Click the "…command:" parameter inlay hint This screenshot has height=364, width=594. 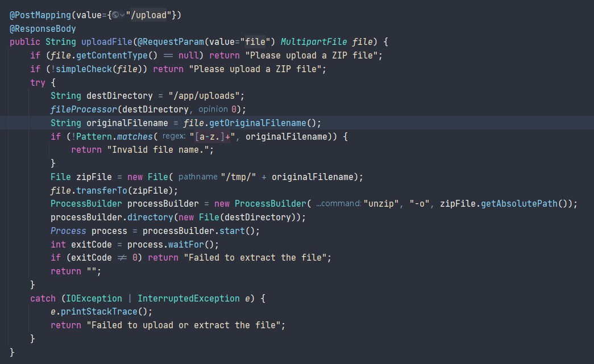[x=339, y=204]
